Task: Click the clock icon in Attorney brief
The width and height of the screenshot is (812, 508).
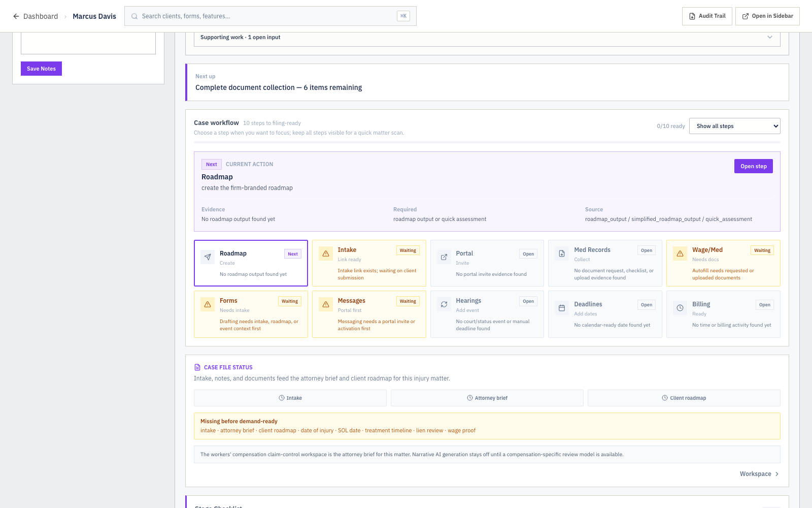Action: pyautogui.click(x=470, y=398)
